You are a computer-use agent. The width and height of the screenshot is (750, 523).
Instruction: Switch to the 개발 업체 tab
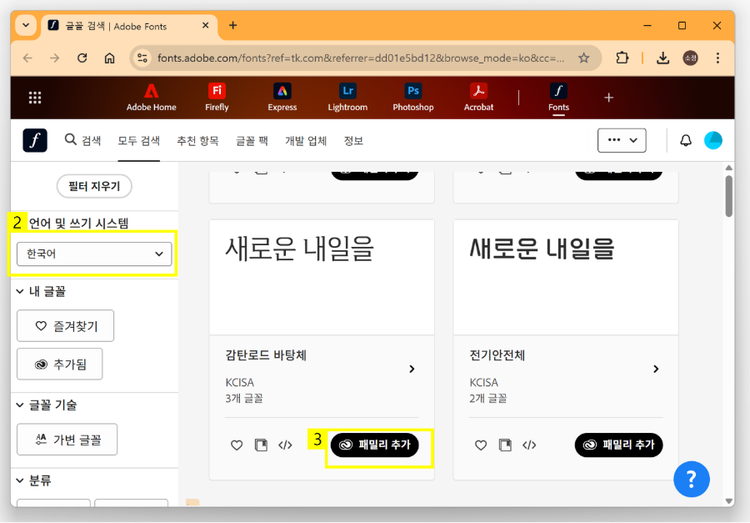306,141
